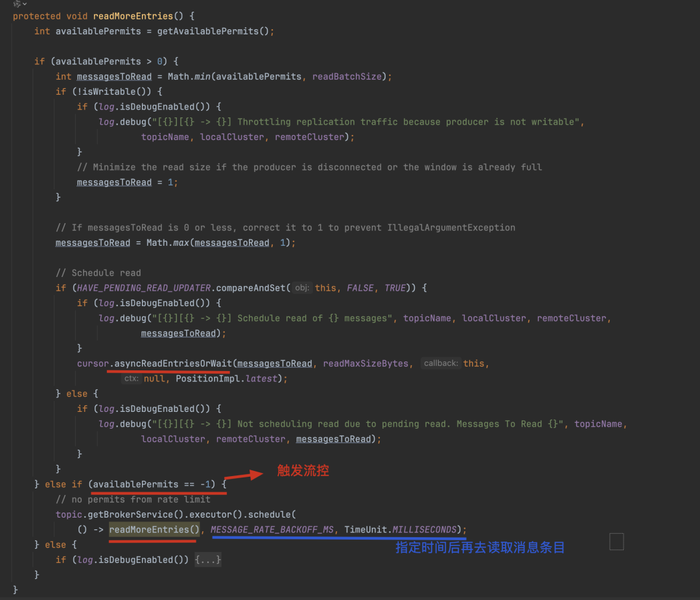
Task: Click the 'protected' keyword
Action: [36, 16]
